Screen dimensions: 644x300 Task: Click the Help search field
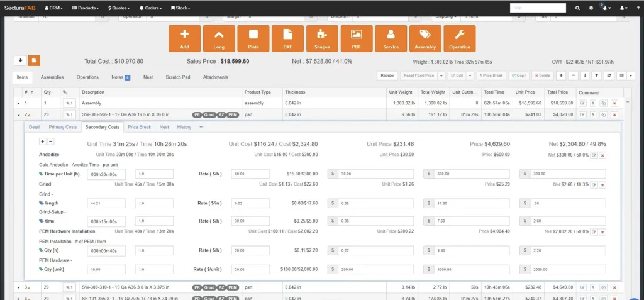(538, 8)
